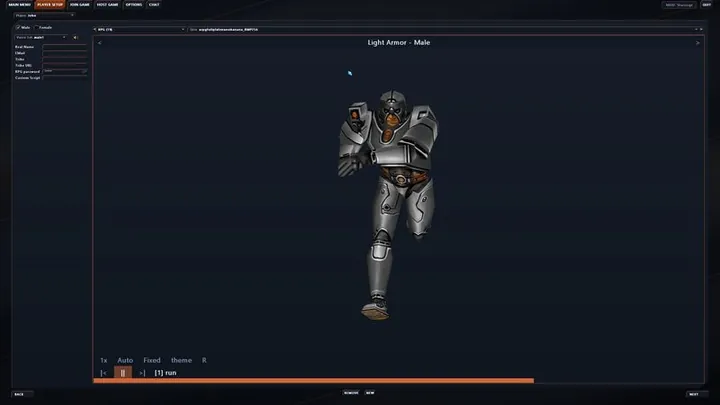Open the RPG mod dropdown above preview
Viewport: 720px width, 405px height.
tap(139, 29)
